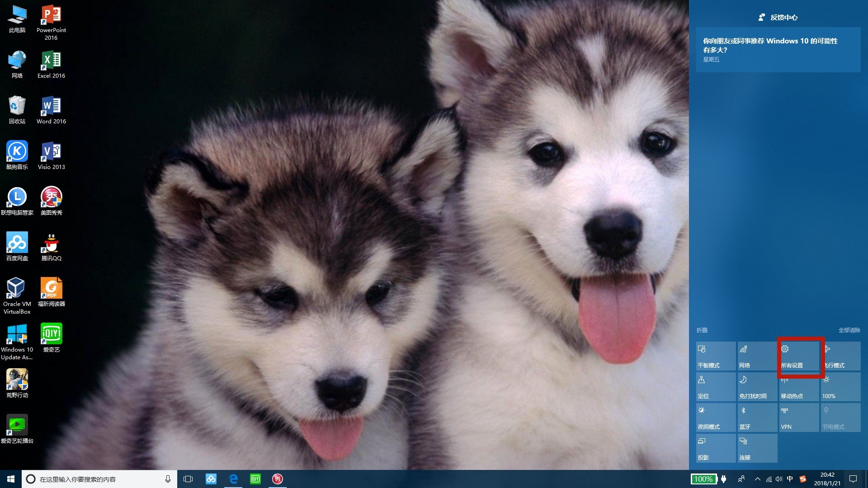Viewport: 868px width, 488px height.
Task: Toggle 平板模式 tablet mode tile
Action: coord(716,357)
